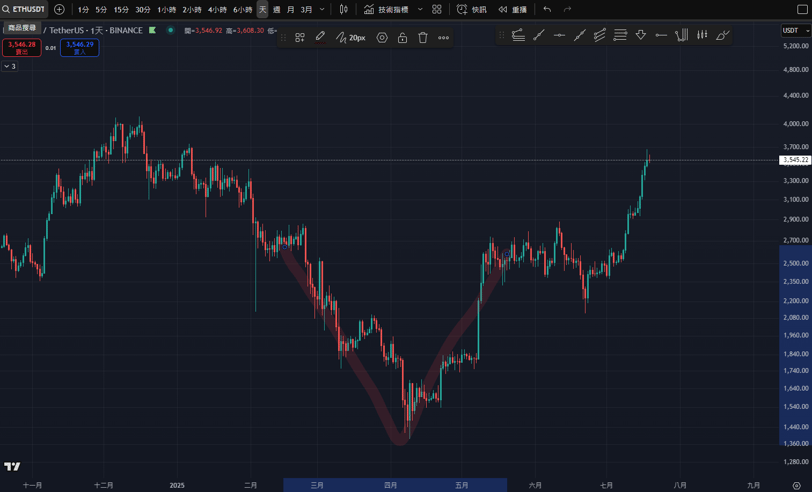Click the 4,000.00 price scale label
The height and width of the screenshot is (492, 812).
click(796, 124)
